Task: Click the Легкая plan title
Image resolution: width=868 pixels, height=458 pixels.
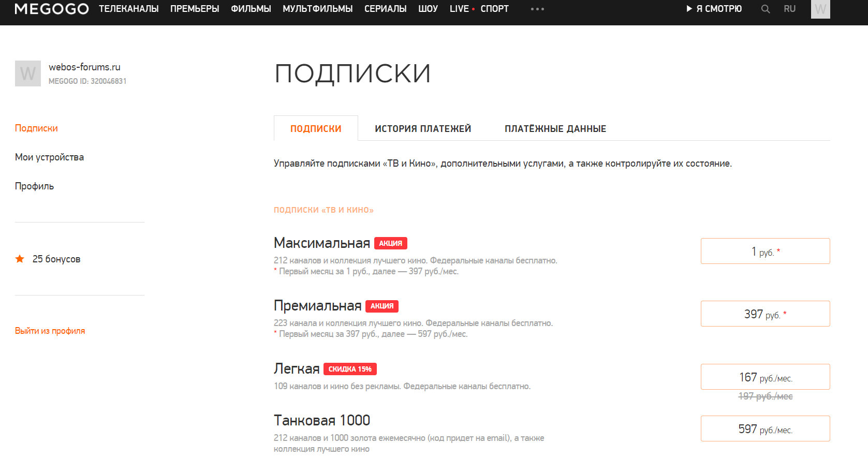Action: pyautogui.click(x=297, y=368)
